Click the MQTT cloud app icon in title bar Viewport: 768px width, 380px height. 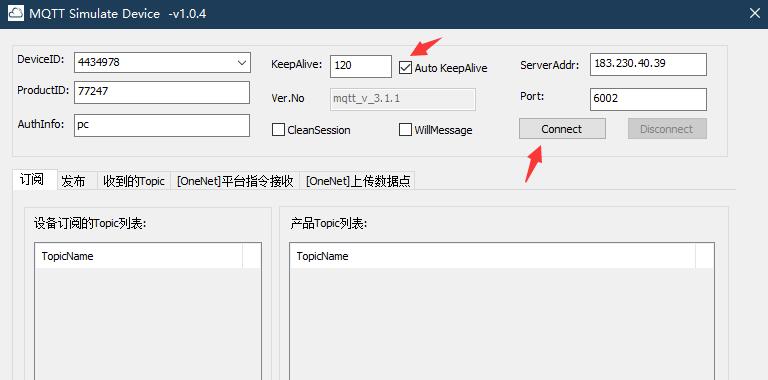(x=16, y=14)
